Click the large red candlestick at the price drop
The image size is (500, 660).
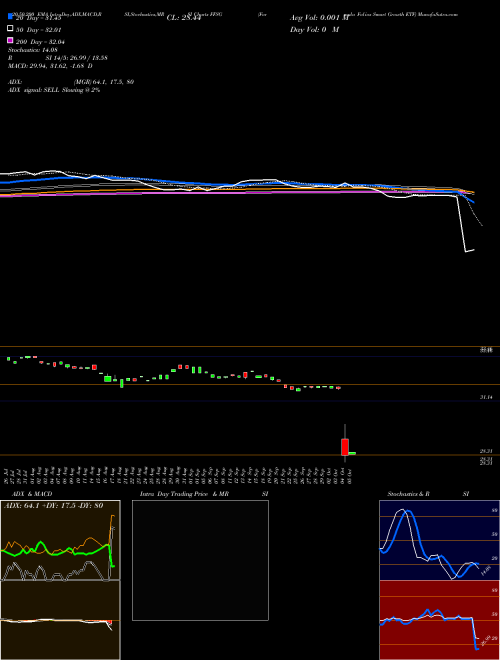click(x=345, y=447)
